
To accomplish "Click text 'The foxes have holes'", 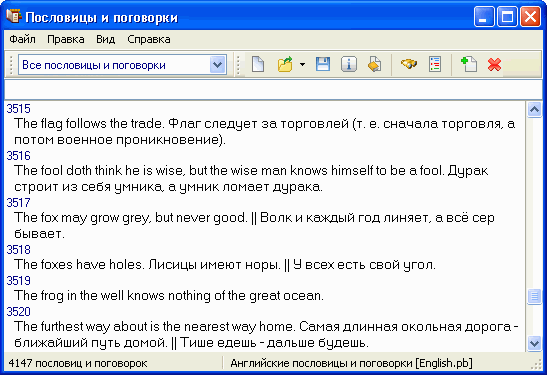I will click(x=79, y=265).
